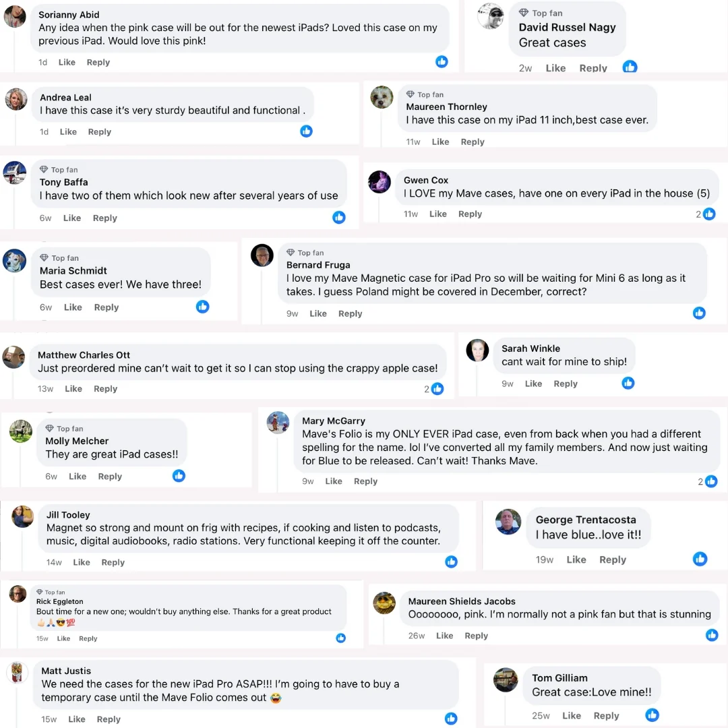The width and height of the screenshot is (728, 728).
Task: Like Tony Baffa's comment
Action: click(x=72, y=218)
